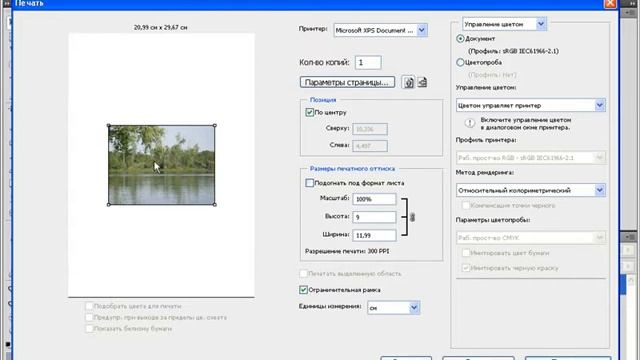The image size is (640, 360).
Task: Check Печатать выделенную область
Action: point(303,273)
